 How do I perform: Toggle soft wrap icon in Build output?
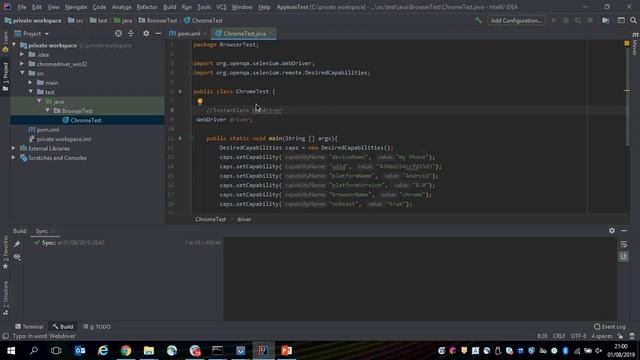pyautogui.click(x=623, y=244)
